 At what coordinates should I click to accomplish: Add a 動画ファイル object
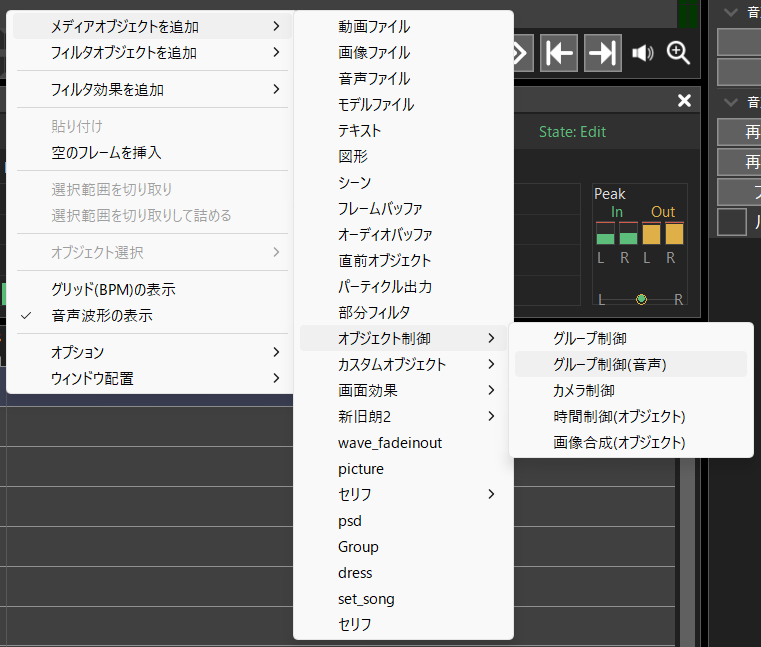pos(403,27)
